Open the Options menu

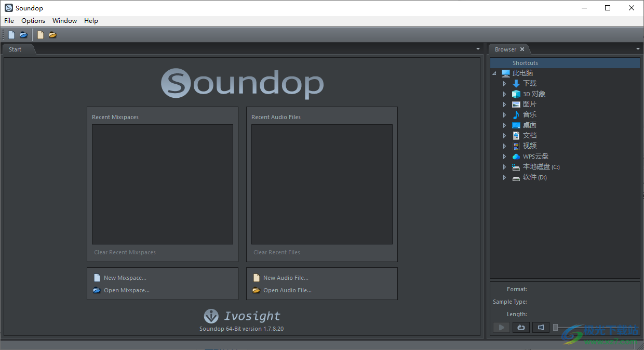[33, 21]
